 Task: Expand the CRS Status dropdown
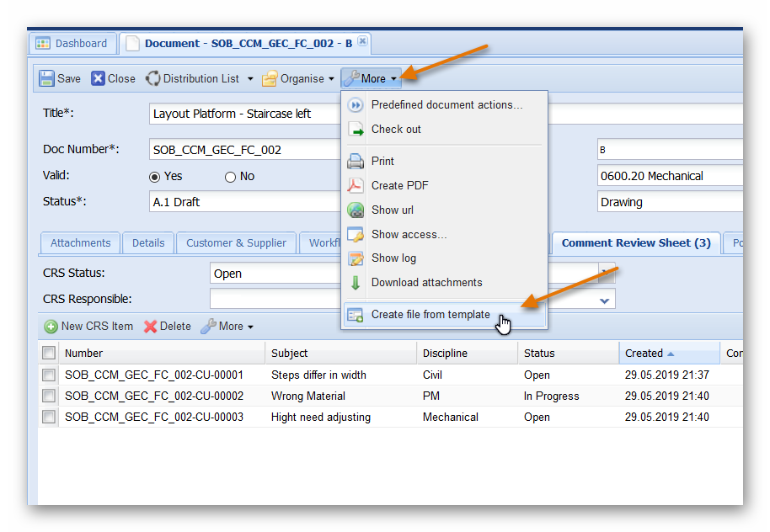tap(605, 273)
